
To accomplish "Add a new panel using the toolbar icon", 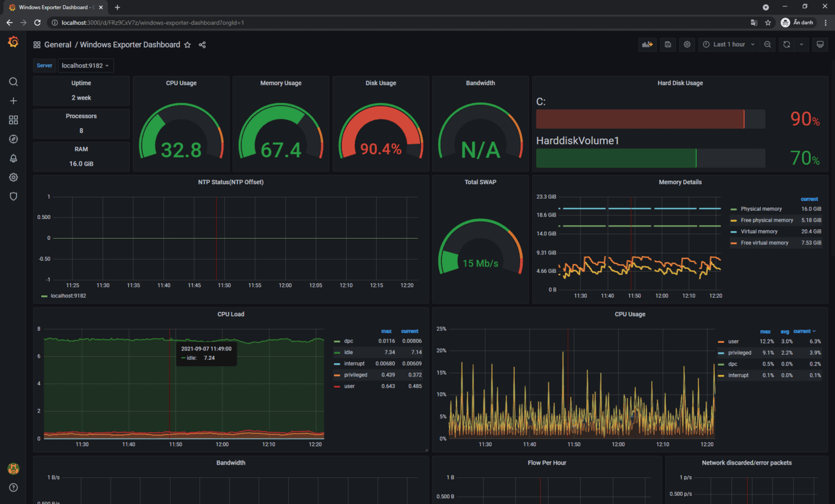I will tap(647, 44).
